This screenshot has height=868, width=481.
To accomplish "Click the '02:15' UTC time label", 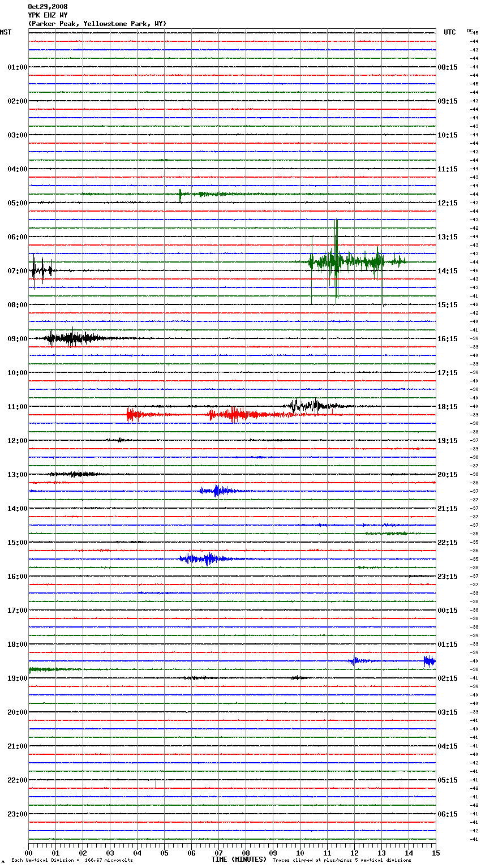I will [448, 678].
